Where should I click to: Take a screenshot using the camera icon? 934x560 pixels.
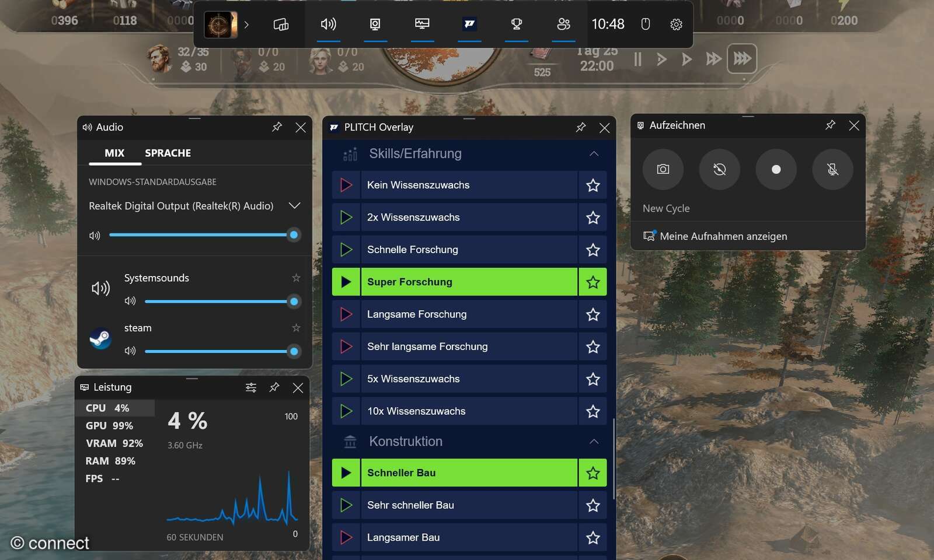click(663, 170)
